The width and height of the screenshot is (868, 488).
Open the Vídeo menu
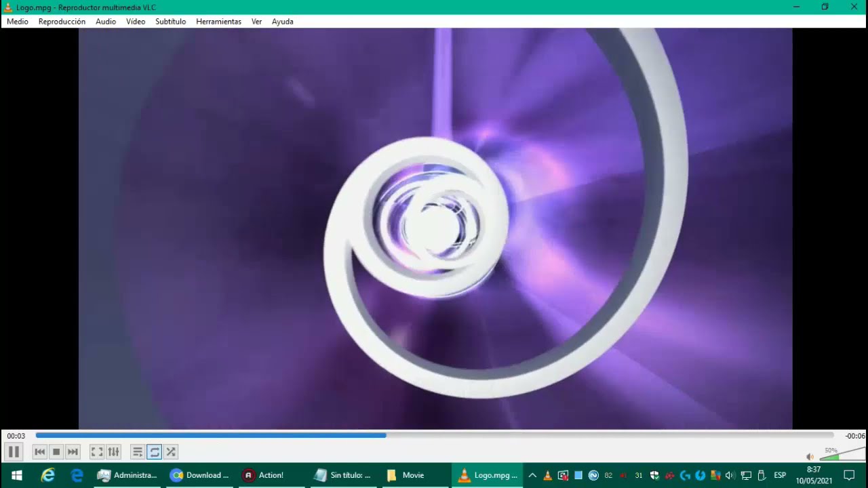click(x=136, y=22)
